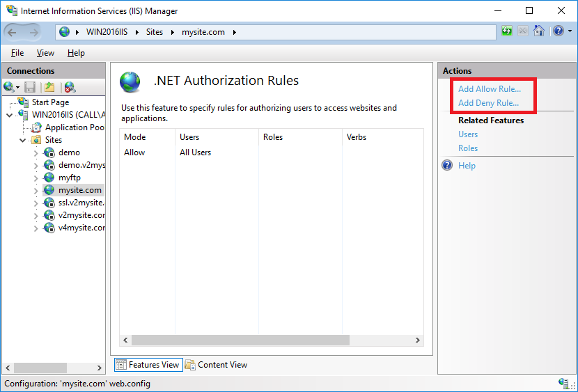Viewport: 578px width, 392px height.
Task: Click the Back navigation arrow
Action: click(12, 33)
